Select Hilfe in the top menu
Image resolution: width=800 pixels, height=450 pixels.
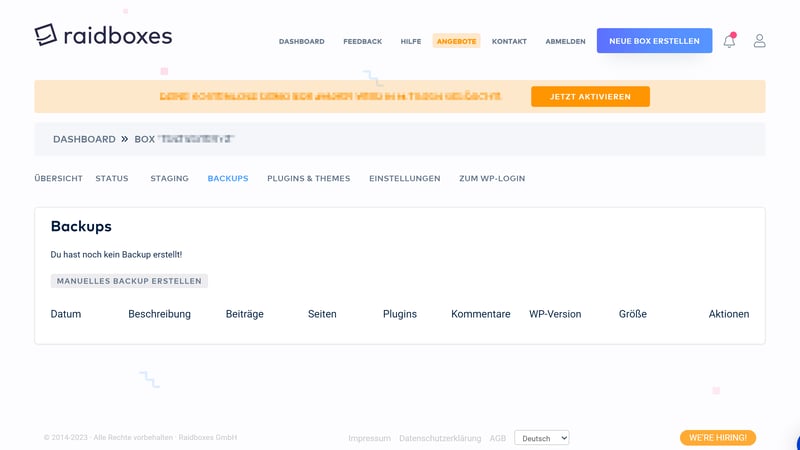tap(410, 42)
